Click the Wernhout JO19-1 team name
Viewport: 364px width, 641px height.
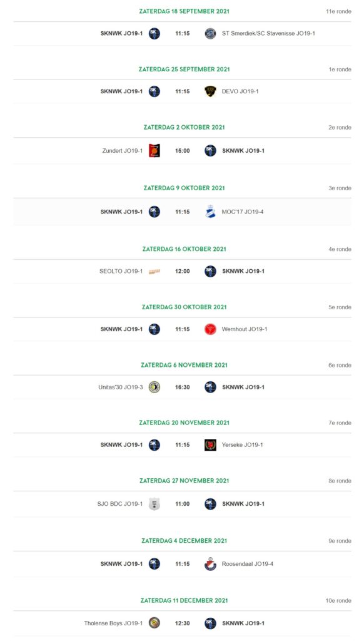point(245,329)
